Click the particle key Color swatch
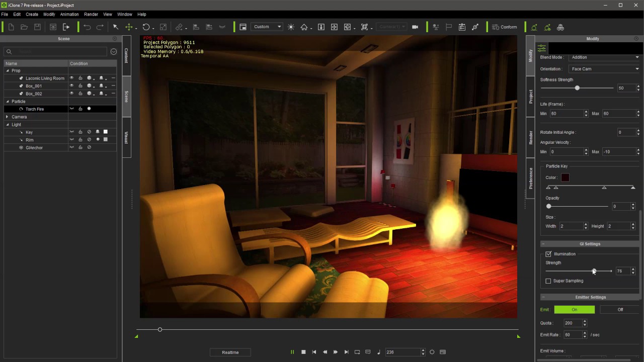Screen dimensions: 644x362 (566, 177)
